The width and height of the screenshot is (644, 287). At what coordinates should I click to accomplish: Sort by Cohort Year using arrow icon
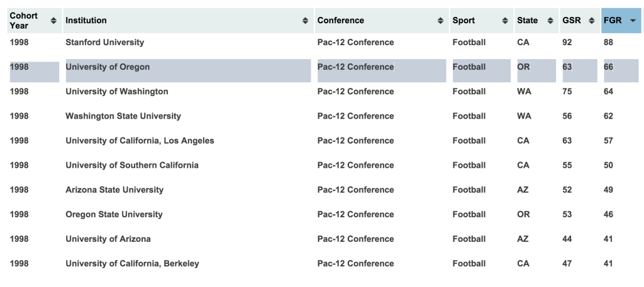53,21
